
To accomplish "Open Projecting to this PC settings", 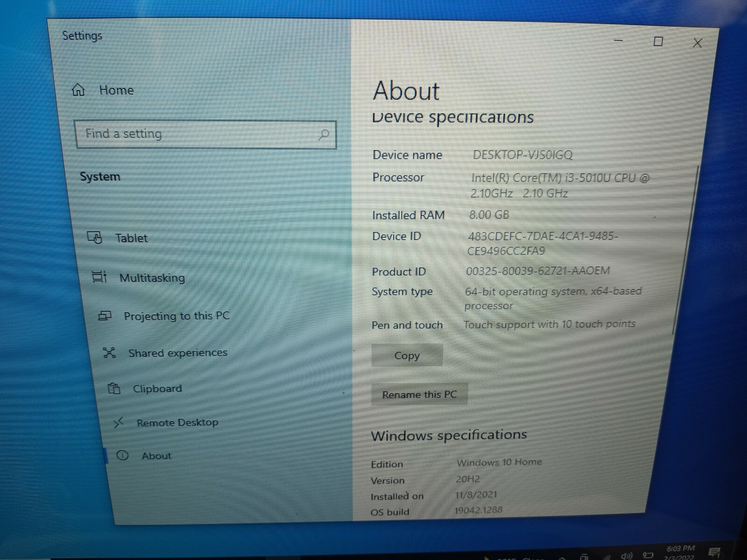I will pyautogui.click(x=164, y=316).
